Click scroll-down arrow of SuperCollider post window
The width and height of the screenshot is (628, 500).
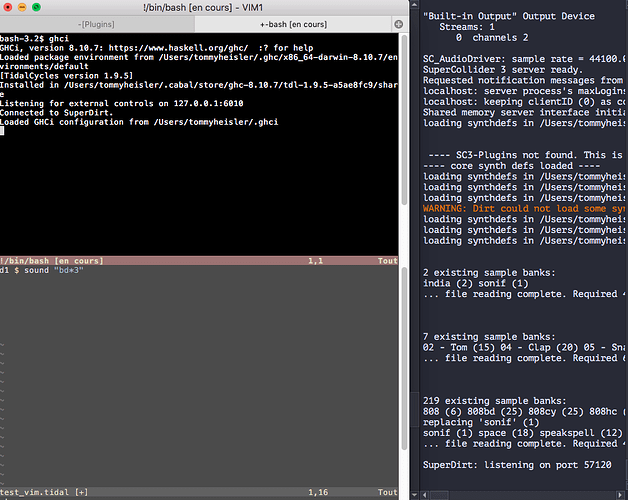[x=415, y=495]
